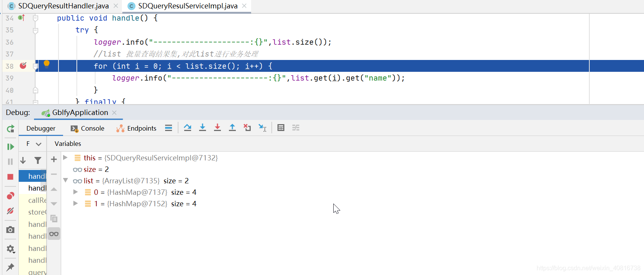
Task: Click the frames filter icon
Action: tap(38, 160)
